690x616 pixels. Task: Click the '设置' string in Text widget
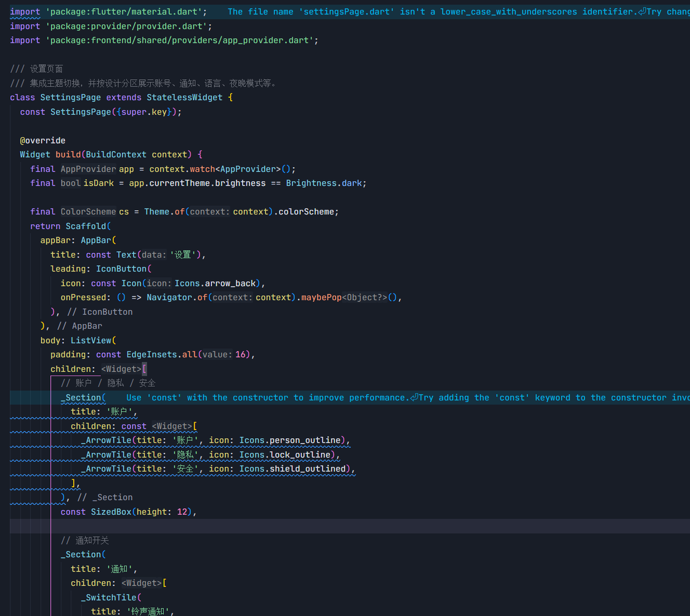tap(183, 255)
